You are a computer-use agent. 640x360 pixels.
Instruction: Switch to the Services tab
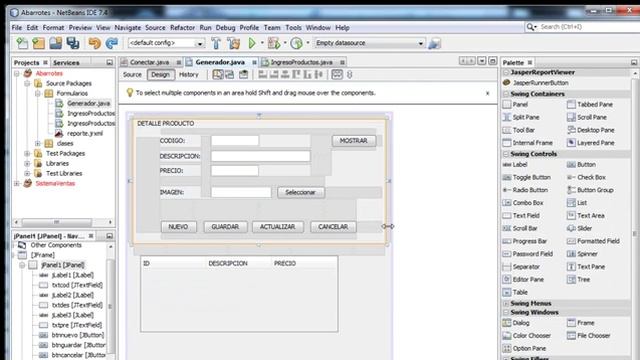66,63
